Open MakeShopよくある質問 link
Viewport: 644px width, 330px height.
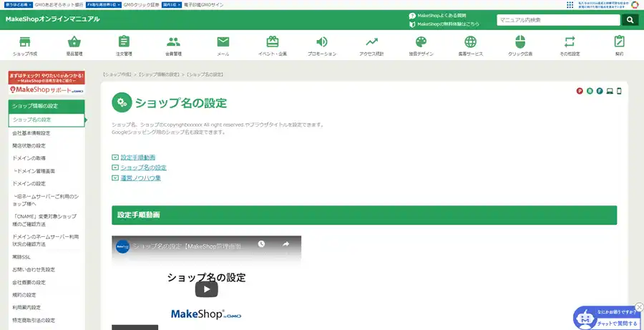(x=441, y=16)
